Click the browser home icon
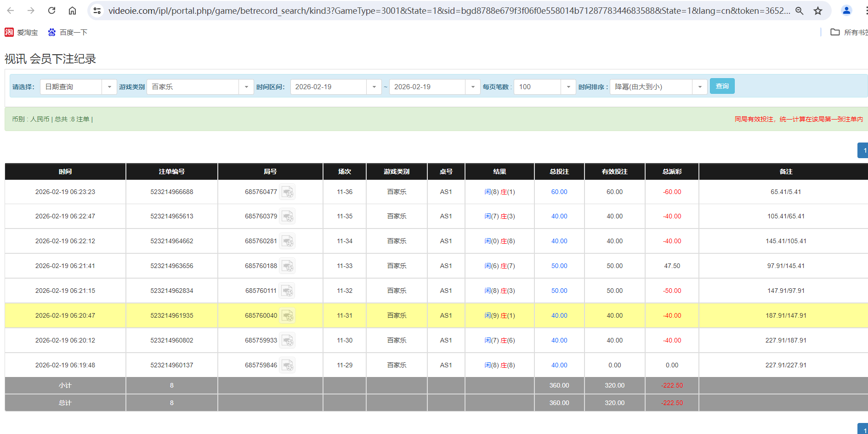This screenshot has height=434, width=868. (x=72, y=10)
